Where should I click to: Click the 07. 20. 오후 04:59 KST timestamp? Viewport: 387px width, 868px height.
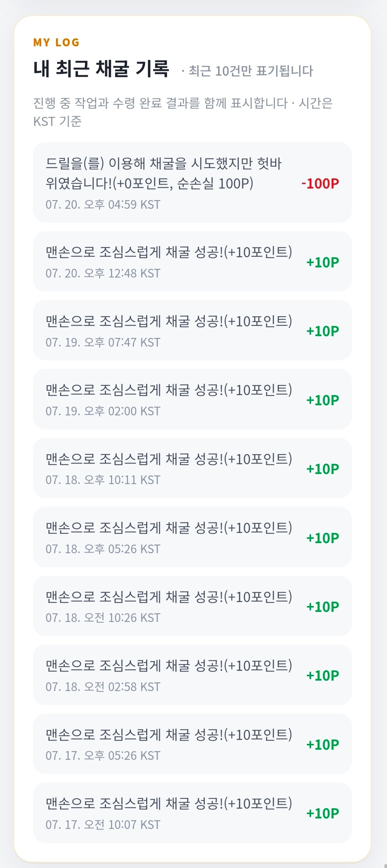103,204
